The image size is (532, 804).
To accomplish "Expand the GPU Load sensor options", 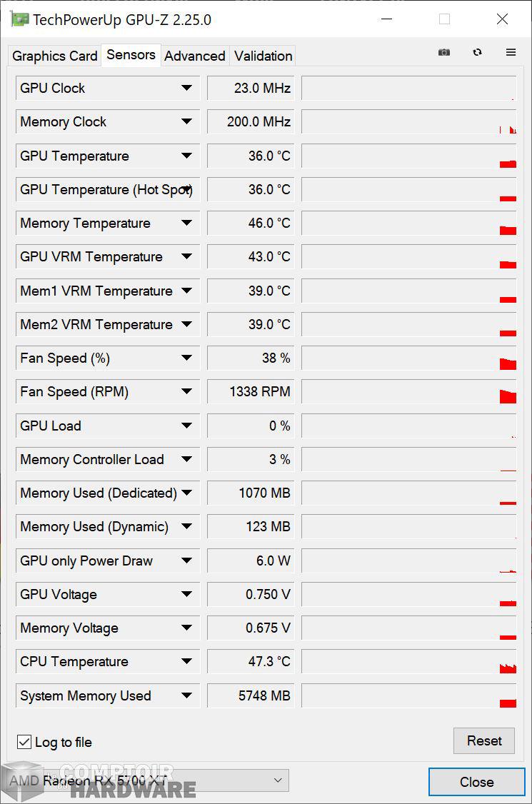I will pyautogui.click(x=187, y=426).
